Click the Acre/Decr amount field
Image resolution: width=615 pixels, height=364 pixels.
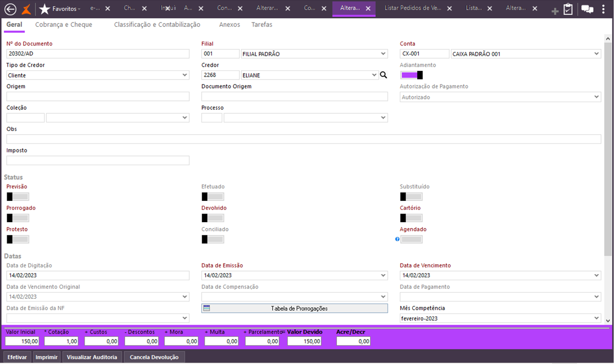coord(353,341)
